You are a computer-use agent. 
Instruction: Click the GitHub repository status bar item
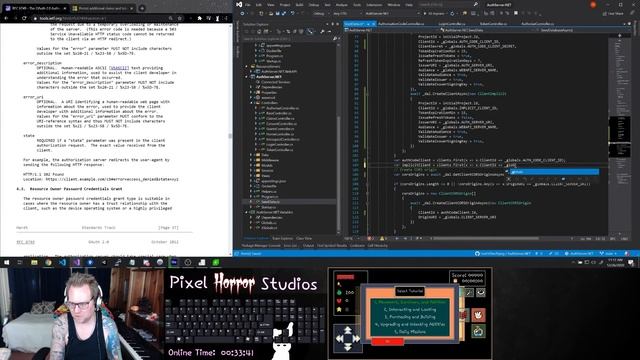(503, 253)
